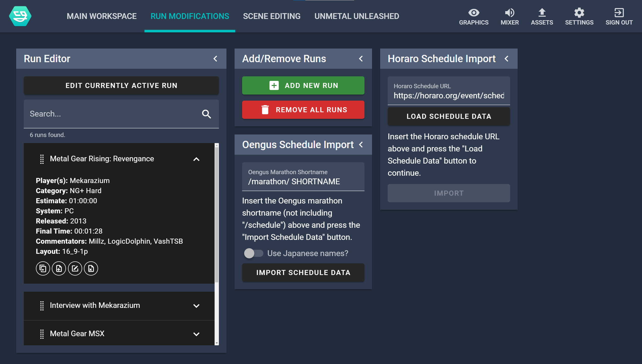Switch to the Main Workspace tab
This screenshot has height=364, width=642.
[x=102, y=16]
